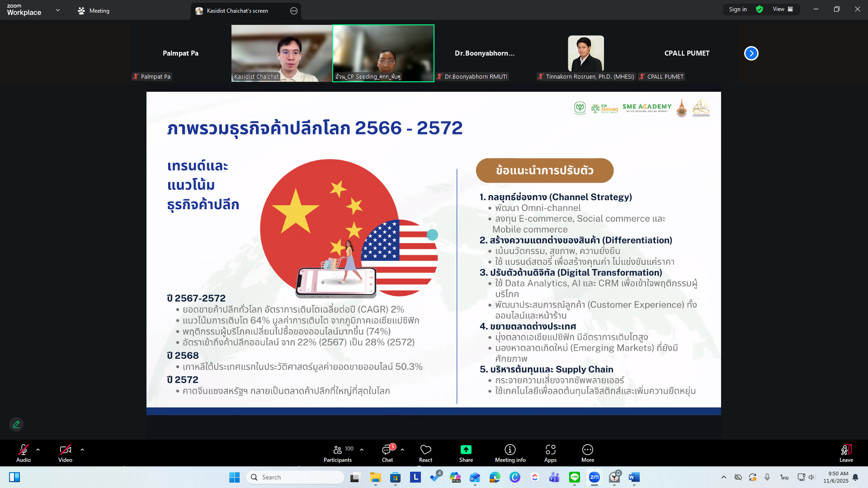Click the Leave meeting icon
This screenshot has height=488, width=868.
click(x=846, y=450)
